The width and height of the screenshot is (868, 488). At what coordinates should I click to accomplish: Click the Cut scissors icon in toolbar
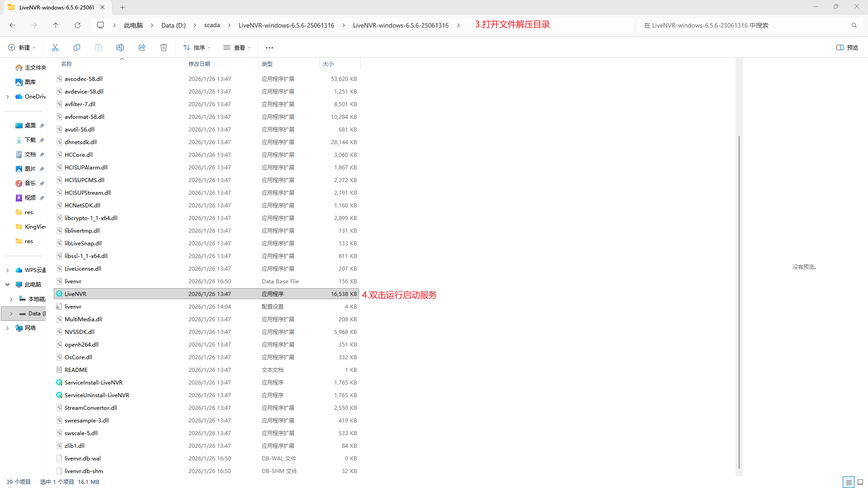[x=55, y=47]
